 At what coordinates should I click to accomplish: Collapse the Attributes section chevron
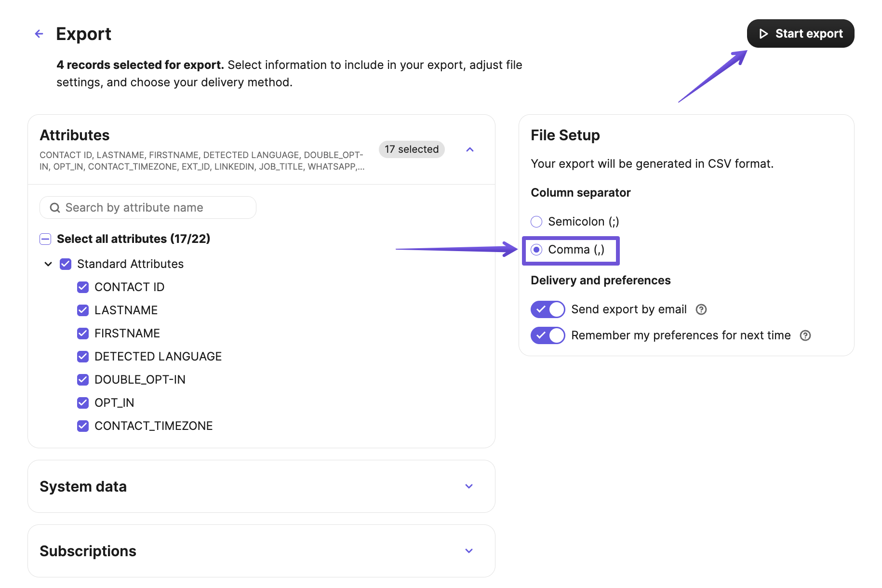(470, 149)
